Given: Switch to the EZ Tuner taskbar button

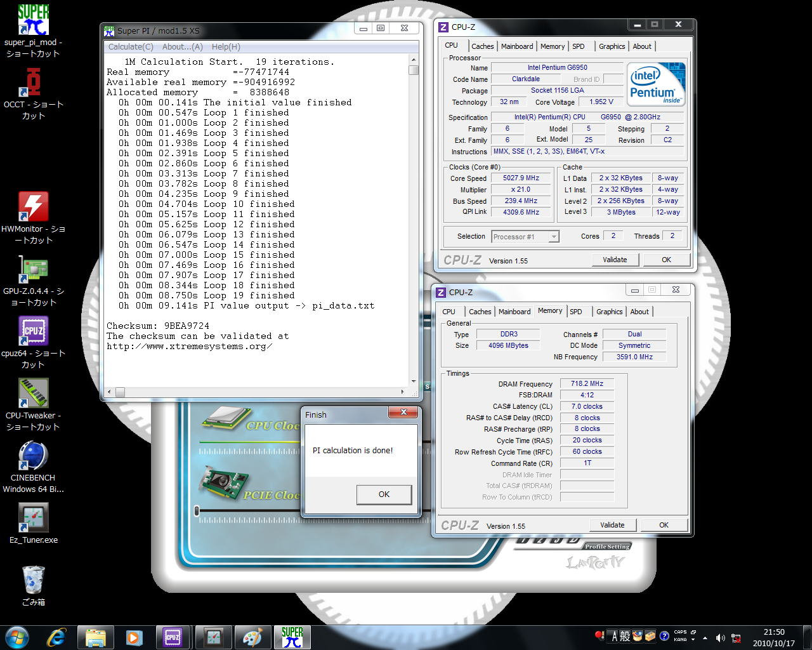Looking at the screenshot, I should (x=214, y=637).
